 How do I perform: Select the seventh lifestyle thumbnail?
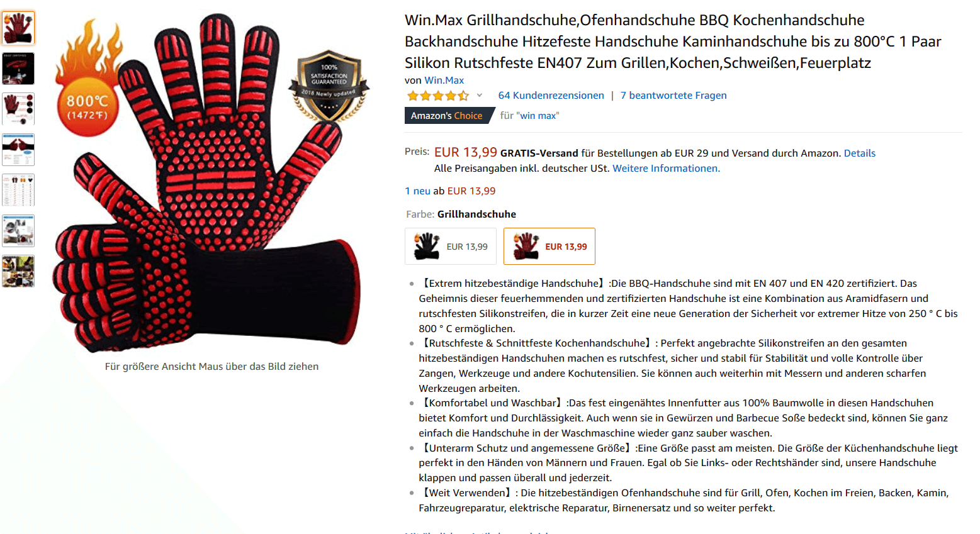coord(18,271)
